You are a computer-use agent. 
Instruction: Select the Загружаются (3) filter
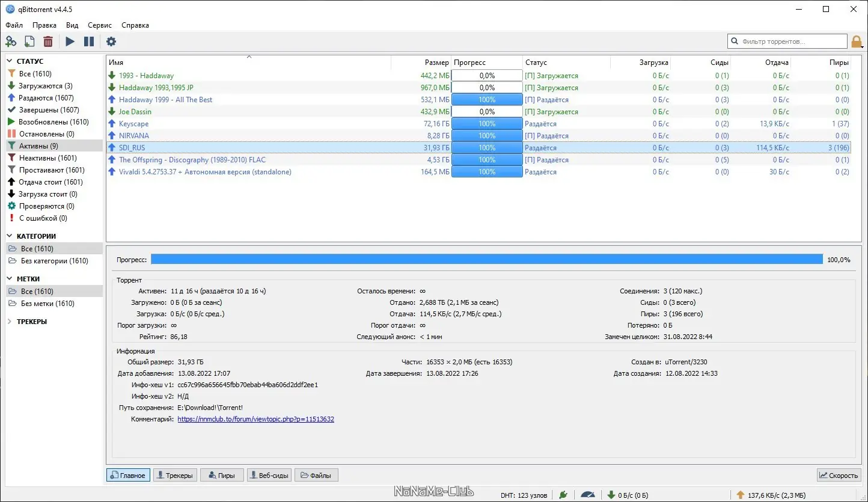tap(54, 86)
